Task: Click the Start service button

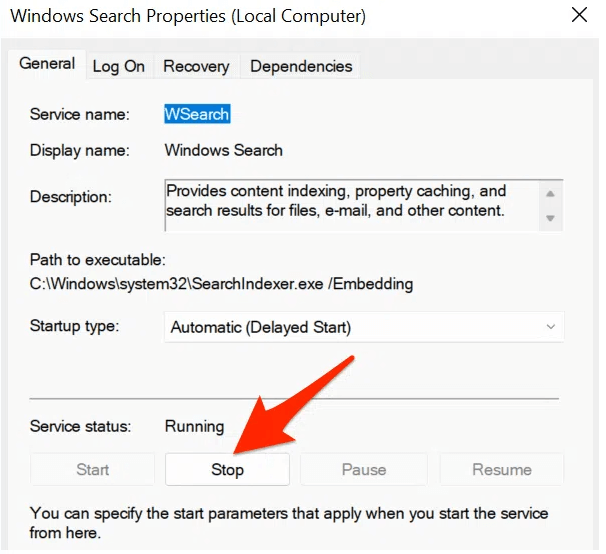Action: coord(93,469)
